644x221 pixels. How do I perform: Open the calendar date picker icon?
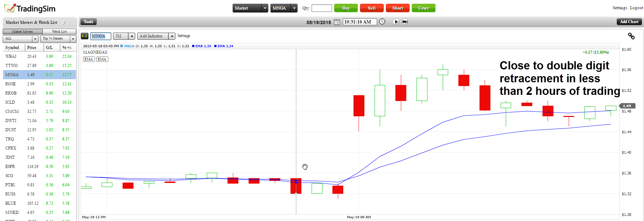(x=337, y=22)
